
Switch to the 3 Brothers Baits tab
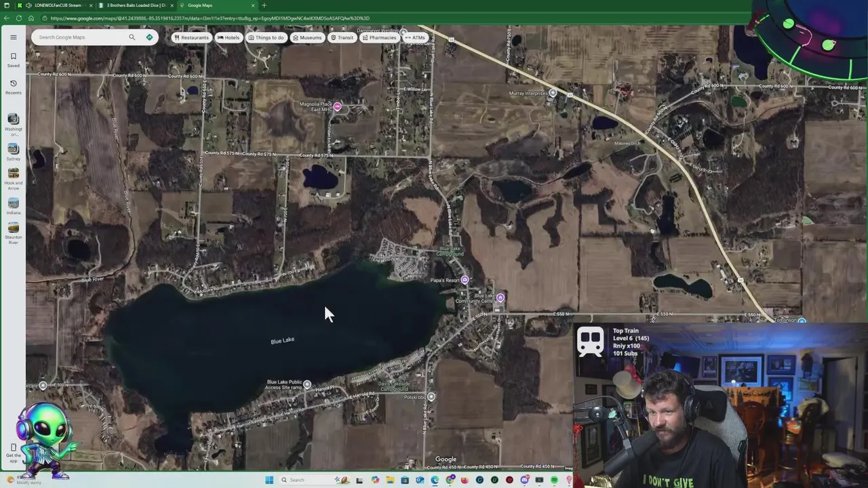(x=136, y=5)
